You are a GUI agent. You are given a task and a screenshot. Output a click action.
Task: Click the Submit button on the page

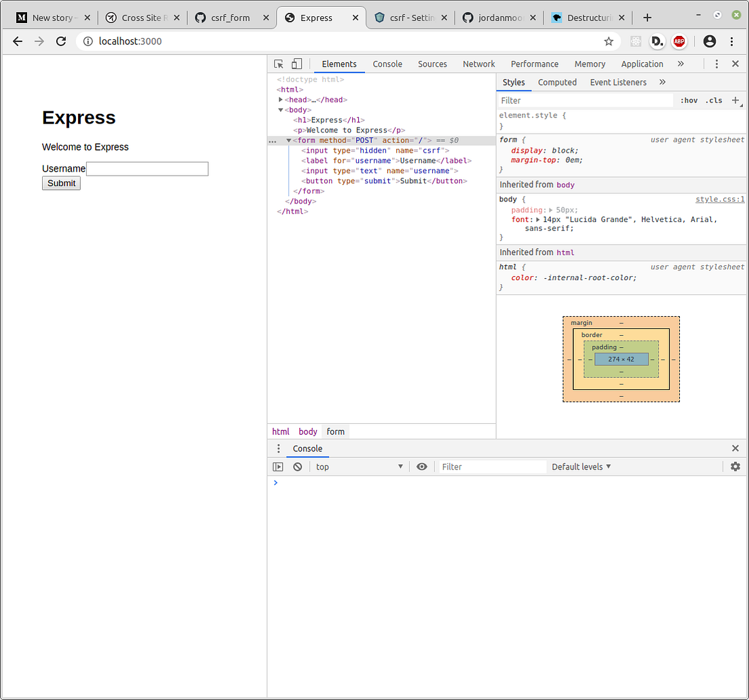pyautogui.click(x=61, y=183)
